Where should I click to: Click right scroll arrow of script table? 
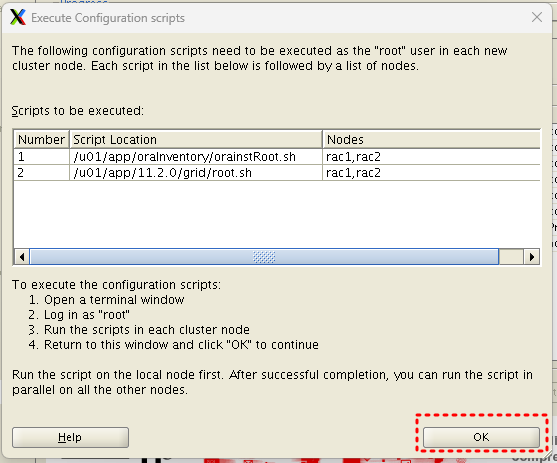pyautogui.click(x=531, y=257)
